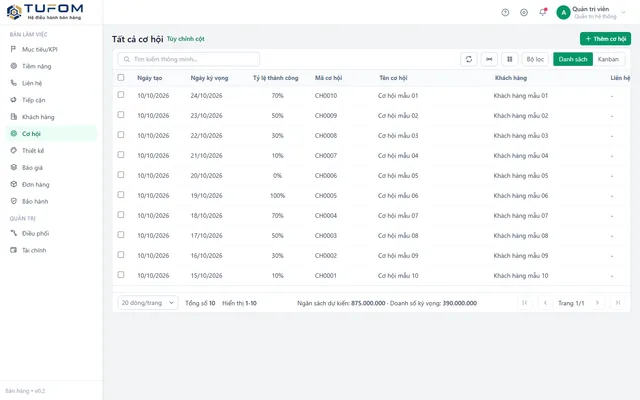The image size is (640, 400).
Task: Click the smart search input field
Action: [x=189, y=59]
